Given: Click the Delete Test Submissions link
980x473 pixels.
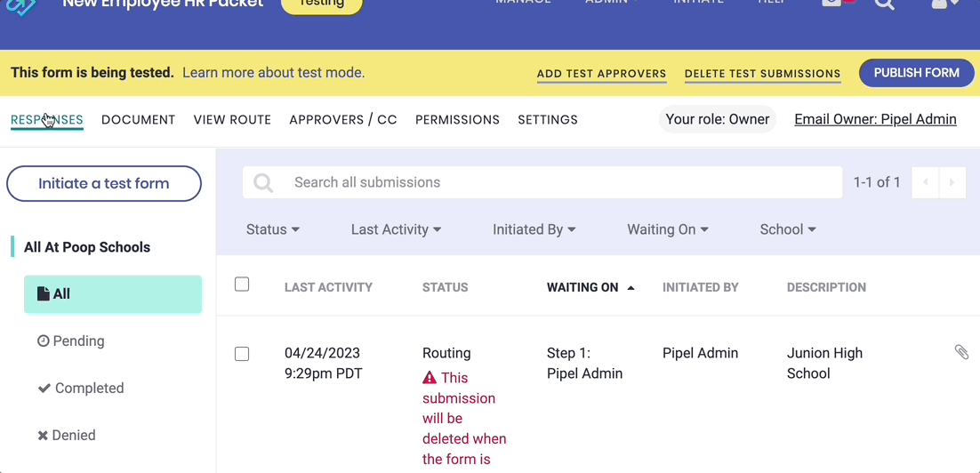Looking at the screenshot, I should pyautogui.click(x=762, y=74).
